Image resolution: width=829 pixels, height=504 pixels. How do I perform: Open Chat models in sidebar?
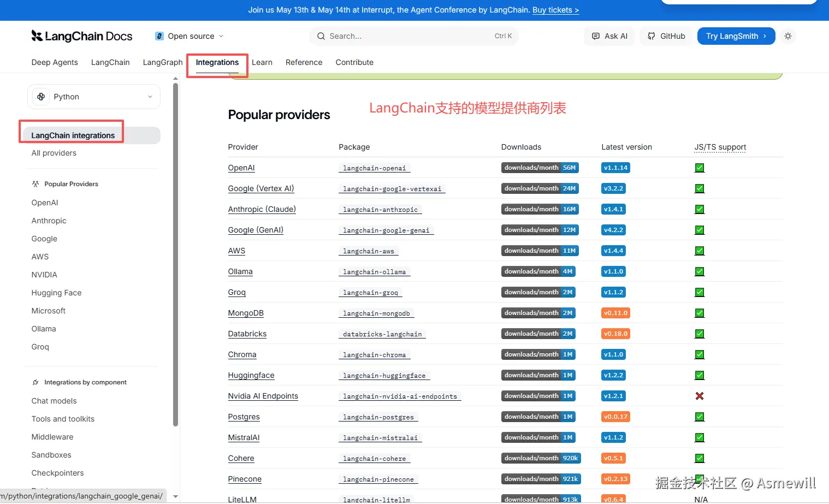pyautogui.click(x=54, y=401)
